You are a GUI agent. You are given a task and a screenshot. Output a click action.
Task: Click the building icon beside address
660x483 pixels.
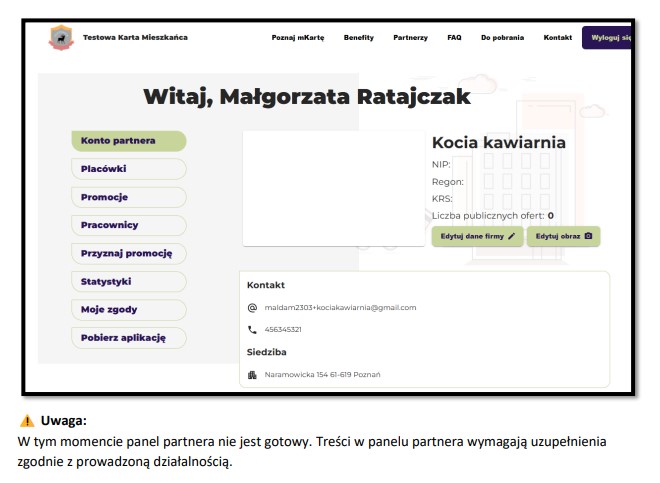[x=252, y=375]
